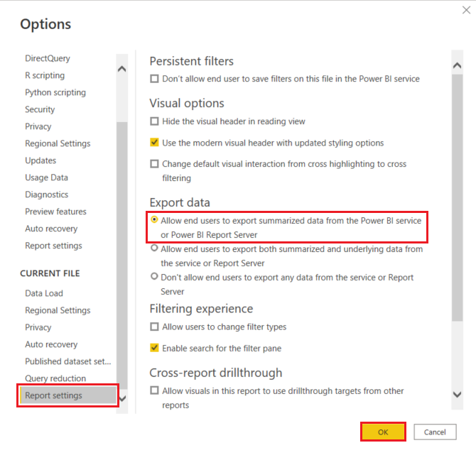Uncheck Use the modern visual header option
The height and width of the screenshot is (460, 476).
154,143
